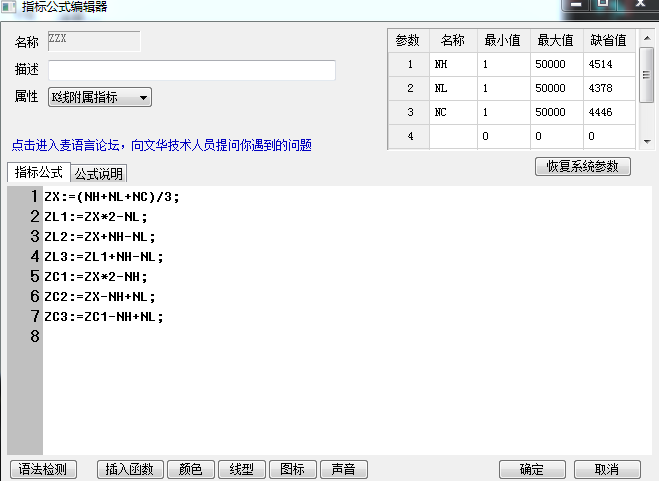Click the 声音 sound button
659x481 pixels.
pos(344,469)
